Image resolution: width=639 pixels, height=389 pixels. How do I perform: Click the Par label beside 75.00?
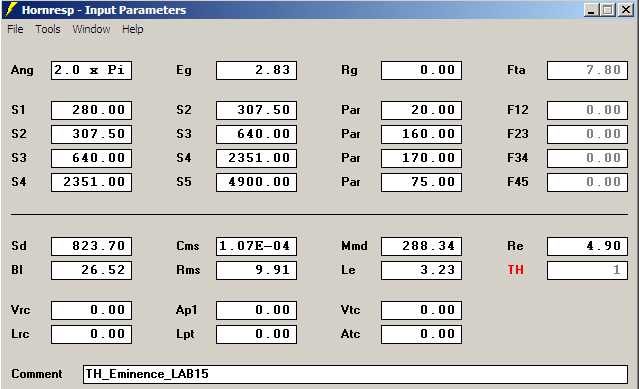point(351,182)
